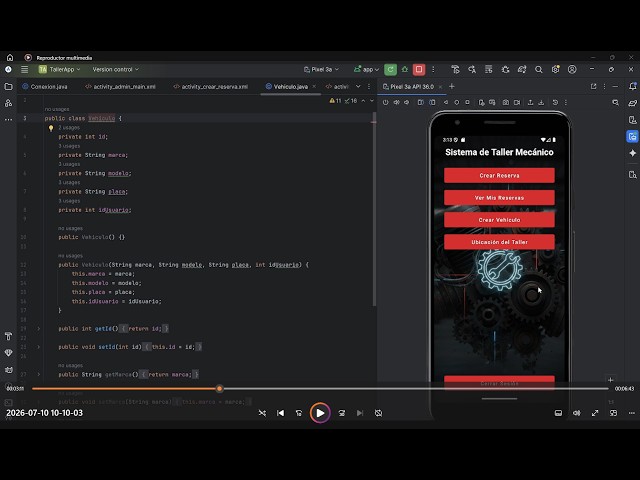Skip forward thirty seconds in media player
The width and height of the screenshot is (640, 480).
coord(342,413)
